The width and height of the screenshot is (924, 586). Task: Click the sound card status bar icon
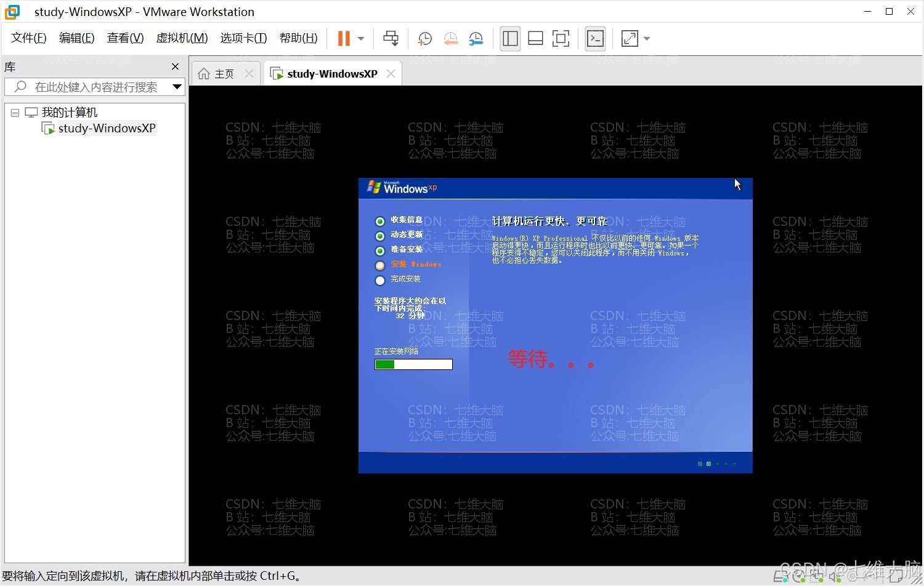835,577
